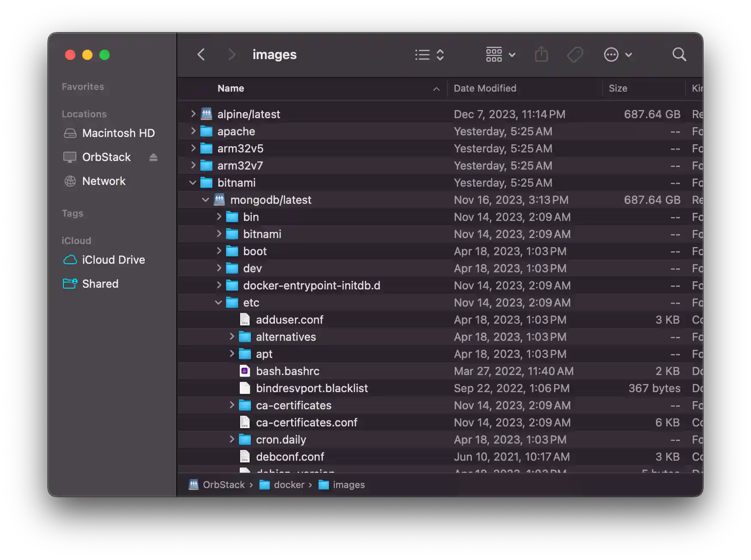Open Shared in the sidebar
Viewport: 751px width, 560px height.
100,283
